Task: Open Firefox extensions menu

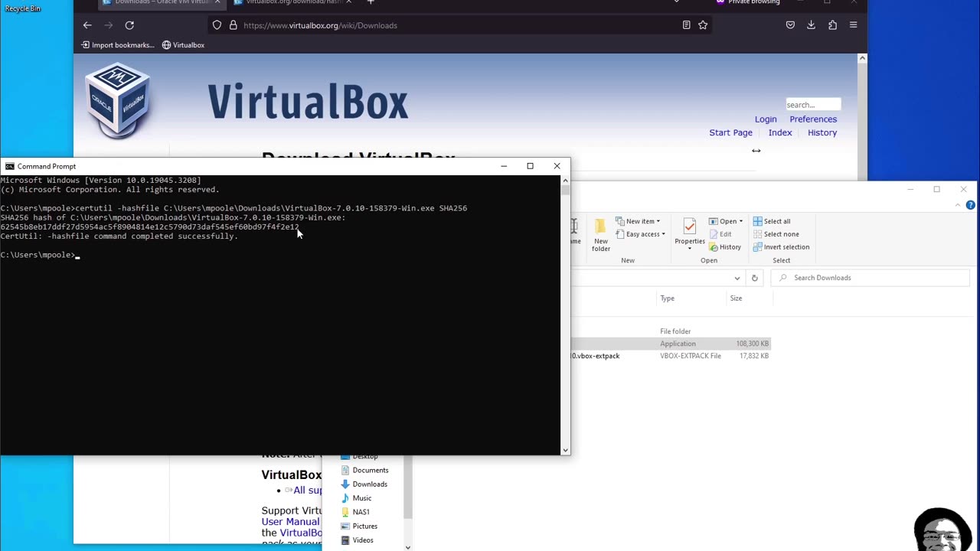Action: coord(832,25)
